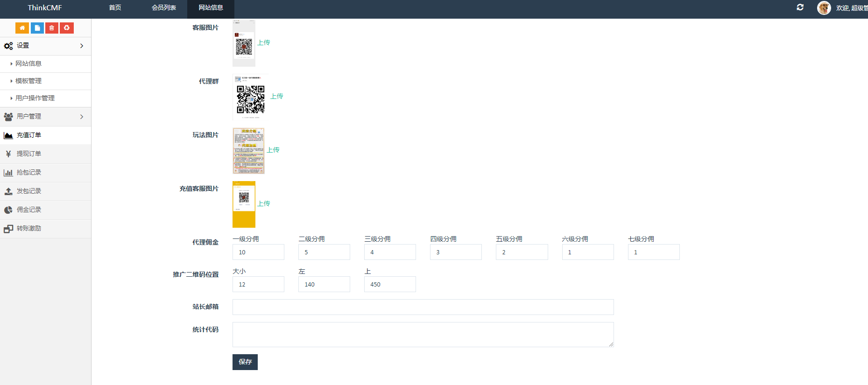The width and height of the screenshot is (868, 385).
Task: Click the red recycle shortcut icon
Action: [x=67, y=28]
